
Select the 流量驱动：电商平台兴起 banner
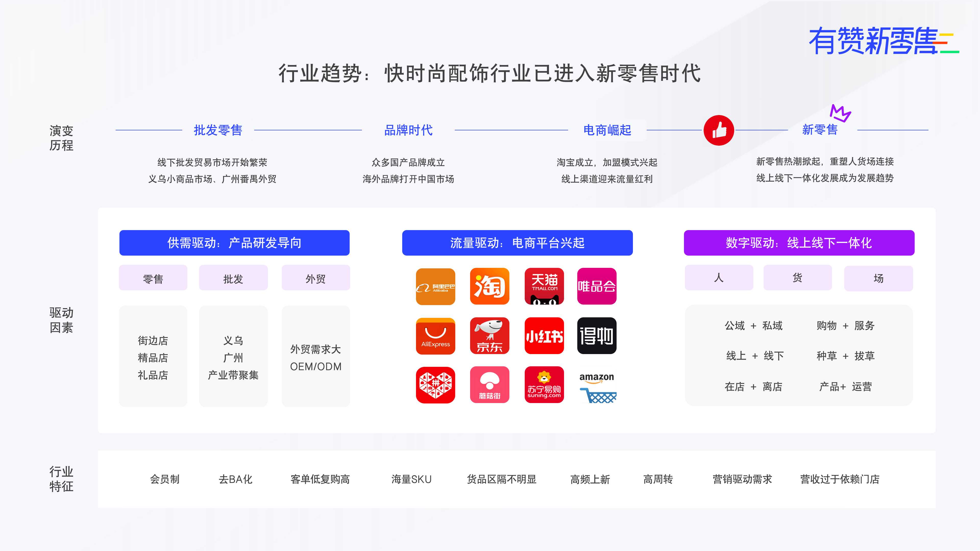[x=517, y=243]
